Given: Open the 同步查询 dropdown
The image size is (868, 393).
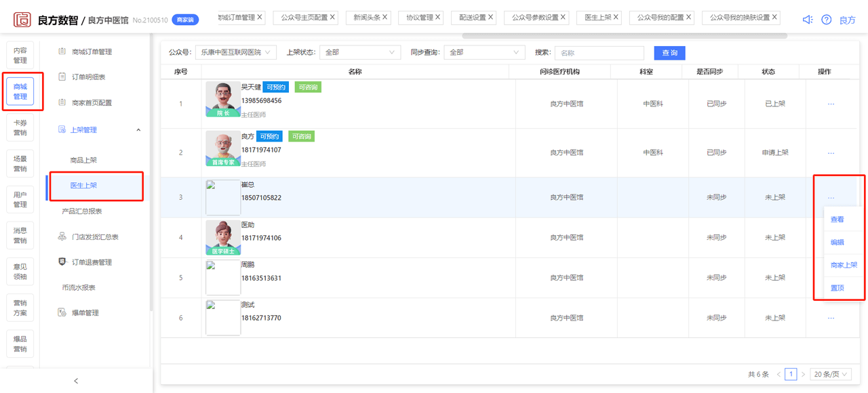Looking at the screenshot, I should point(484,52).
